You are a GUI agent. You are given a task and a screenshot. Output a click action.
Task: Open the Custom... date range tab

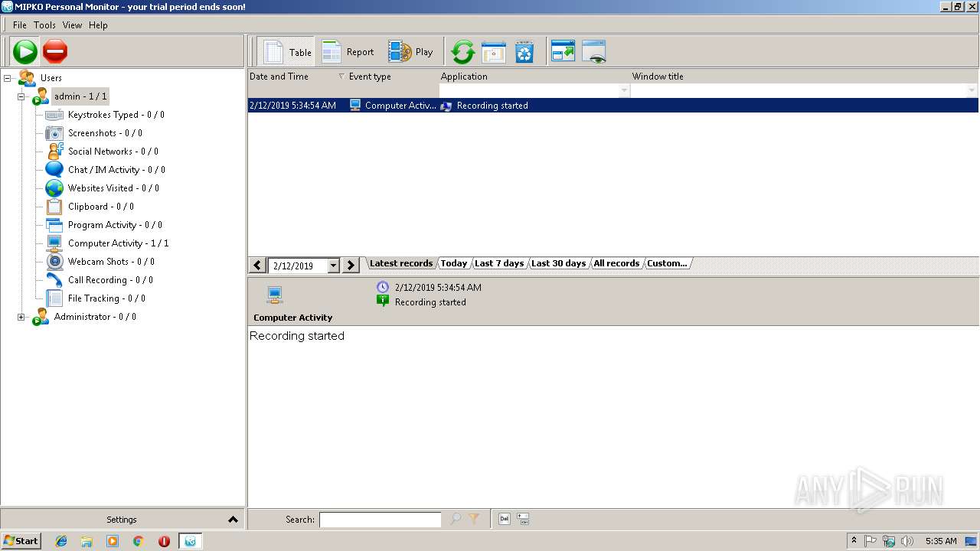667,263
